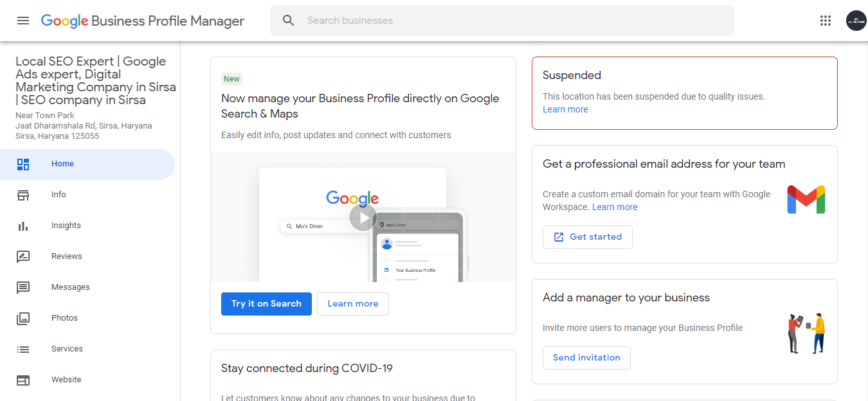868x401 pixels.
Task: Open Photos in the sidebar
Action: (87, 318)
